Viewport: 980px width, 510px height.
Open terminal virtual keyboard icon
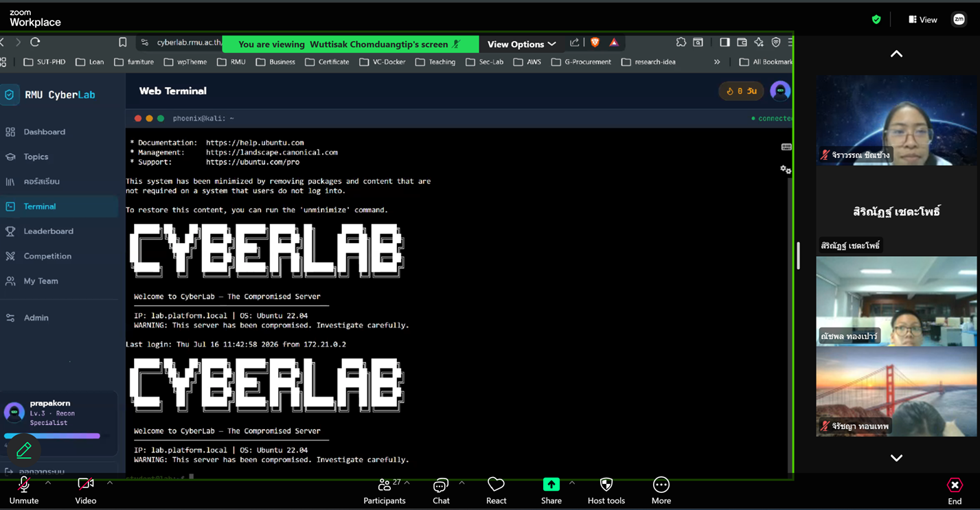(786, 147)
